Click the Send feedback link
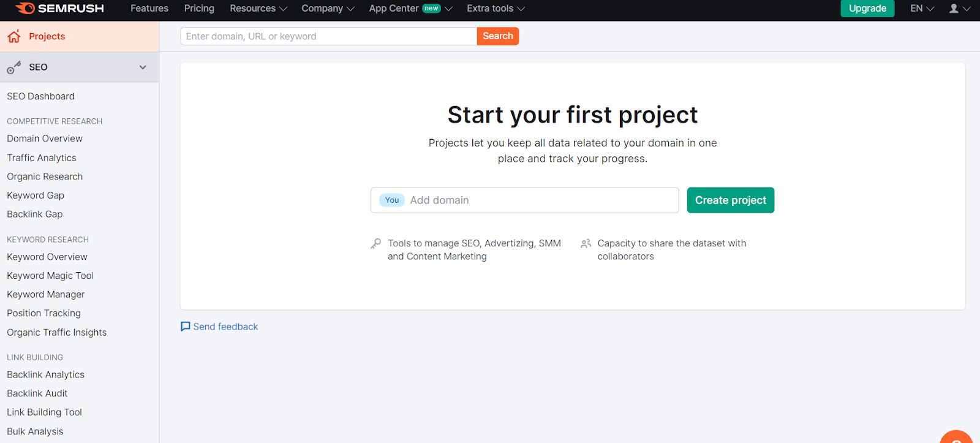980x443 pixels. click(x=225, y=327)
